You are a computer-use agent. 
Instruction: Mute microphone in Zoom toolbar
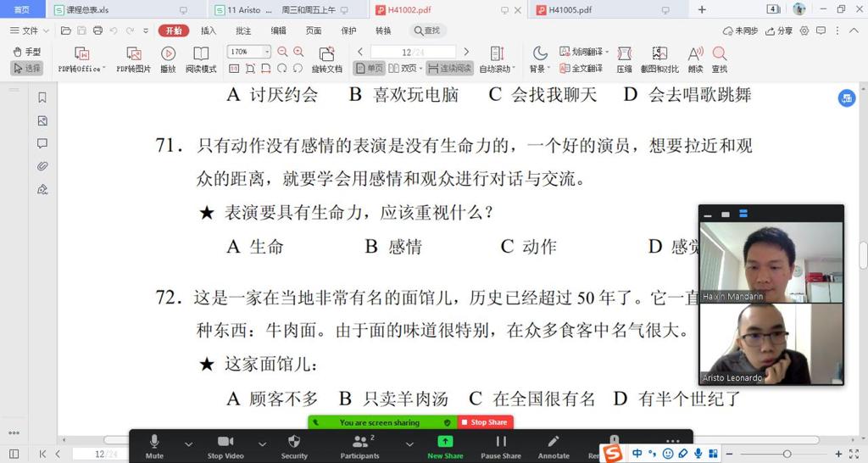pyautogui.click(x=154, y=446)
